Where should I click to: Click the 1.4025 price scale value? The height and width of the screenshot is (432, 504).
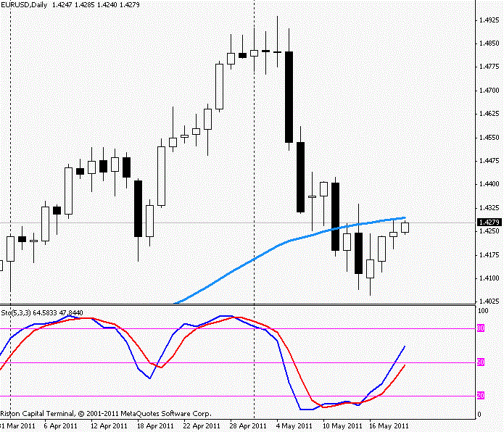pyautogui.click(x=489, y=302)
